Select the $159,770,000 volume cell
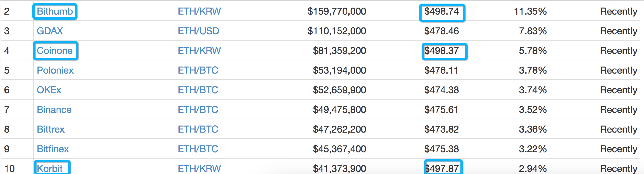644x174 pixels. pyautogui.click(x=337, y=11)
